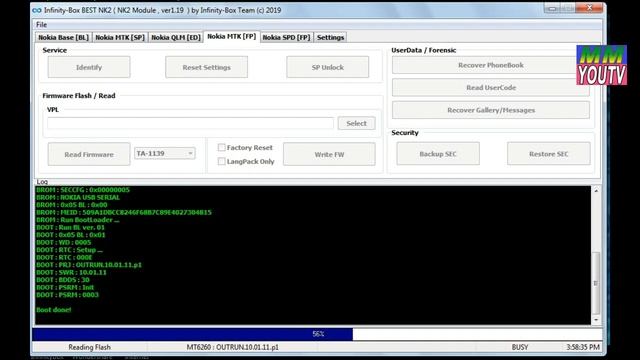Click the Read Firmware button
The width and height of the screenshot is (640, 360).
pos(89,154)
